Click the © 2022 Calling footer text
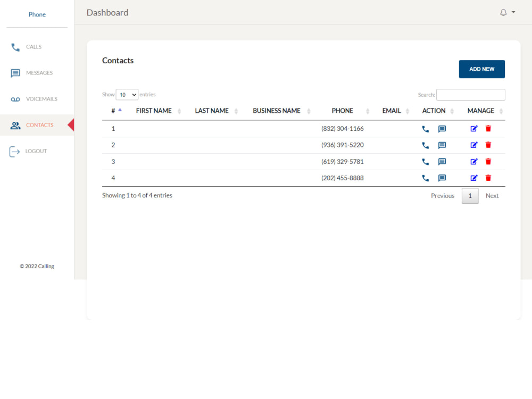Viewport: 532px width, 399px height. (37, 267)
